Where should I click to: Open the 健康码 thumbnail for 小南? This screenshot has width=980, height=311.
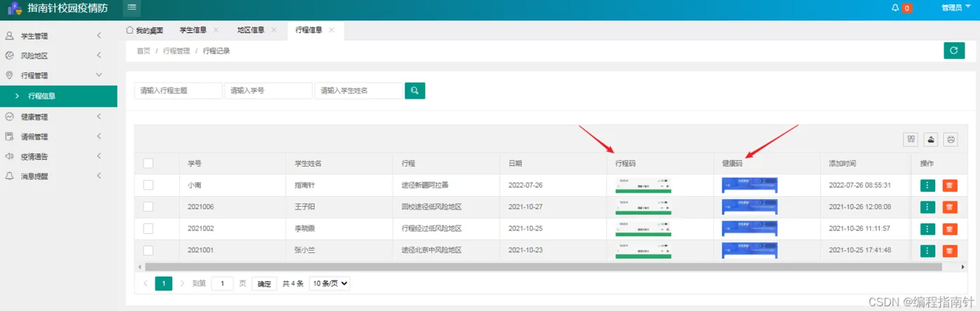pyautogui.click(x=750, y=185)
